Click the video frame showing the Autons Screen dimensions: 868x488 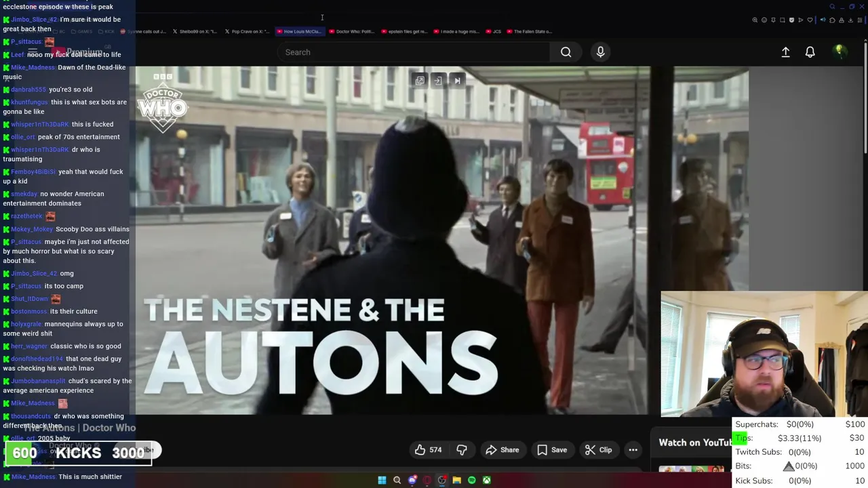coord(442,241)
